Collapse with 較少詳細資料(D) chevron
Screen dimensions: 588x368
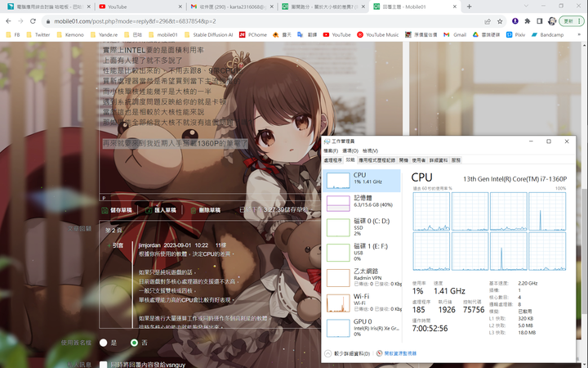click(347, 354)
